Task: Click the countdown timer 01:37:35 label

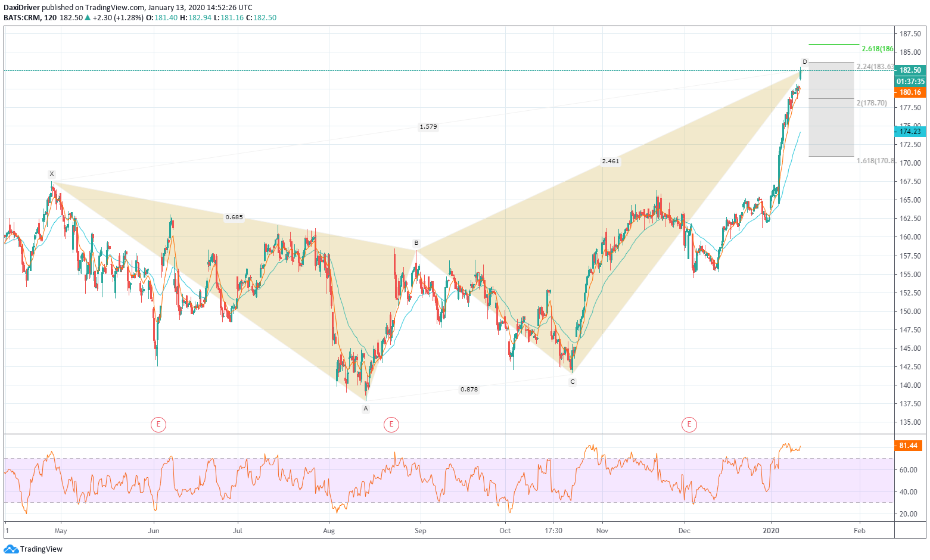Action: (910, 82)
